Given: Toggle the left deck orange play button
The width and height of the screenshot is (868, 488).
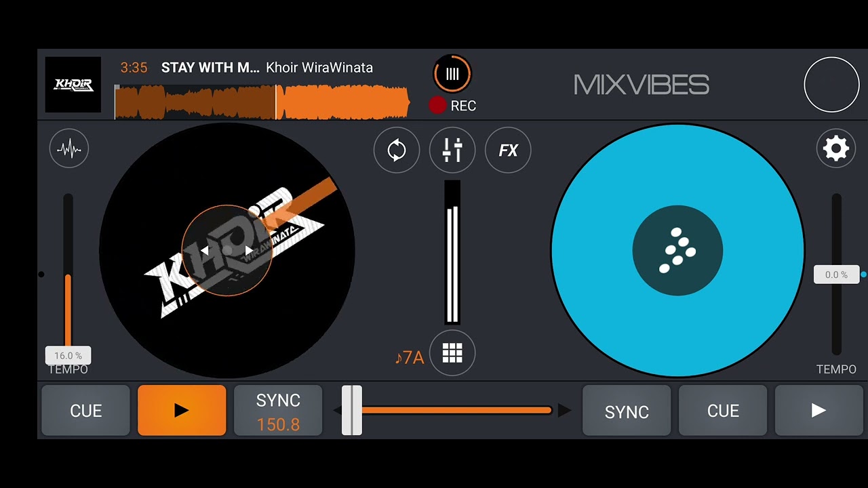Looking at the screenshot, I should (182, 411).
